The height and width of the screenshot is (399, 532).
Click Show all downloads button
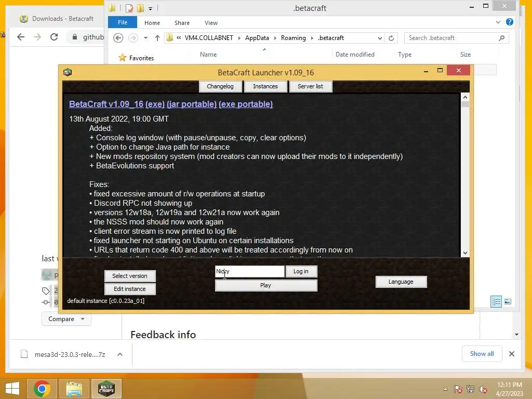pos(482,353)
